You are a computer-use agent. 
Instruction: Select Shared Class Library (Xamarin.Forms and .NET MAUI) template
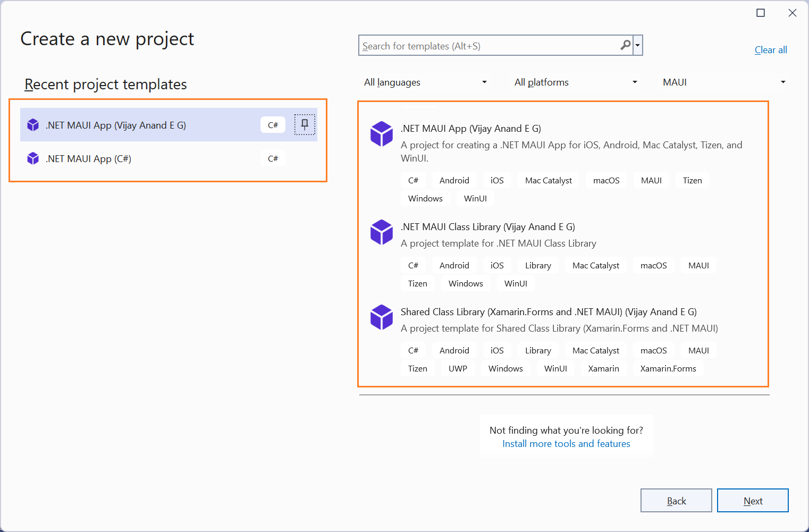coord(563,341)
